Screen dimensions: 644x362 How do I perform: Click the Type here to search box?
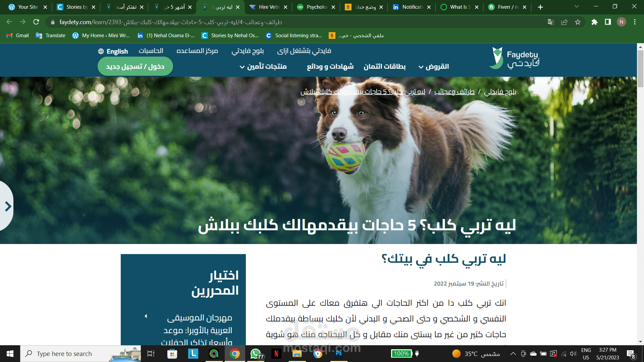tap(80, 354)
